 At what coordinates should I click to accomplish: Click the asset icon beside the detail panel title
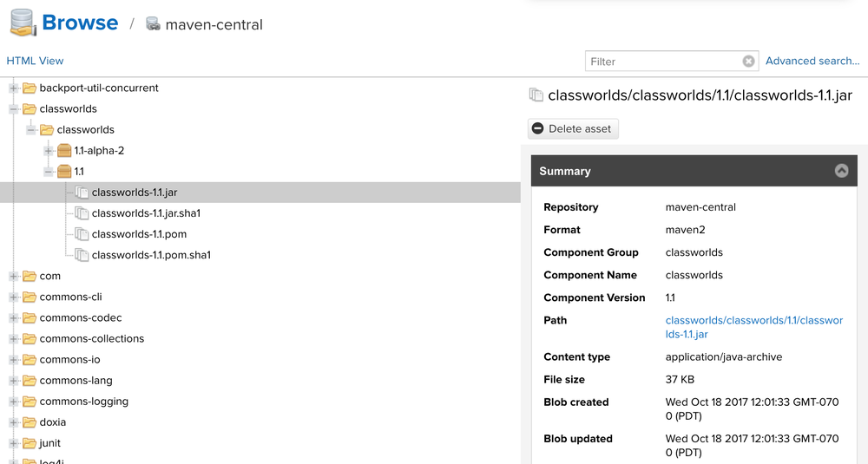(536, 95)
